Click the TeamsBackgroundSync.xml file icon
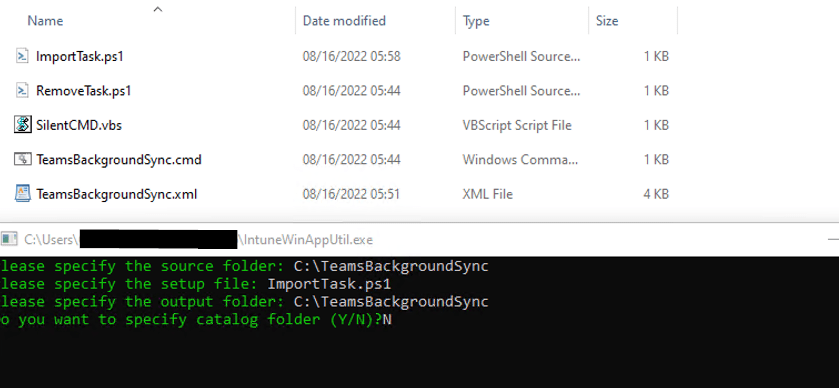The height and width of the screenshot is (388, 839). (22, 194)
